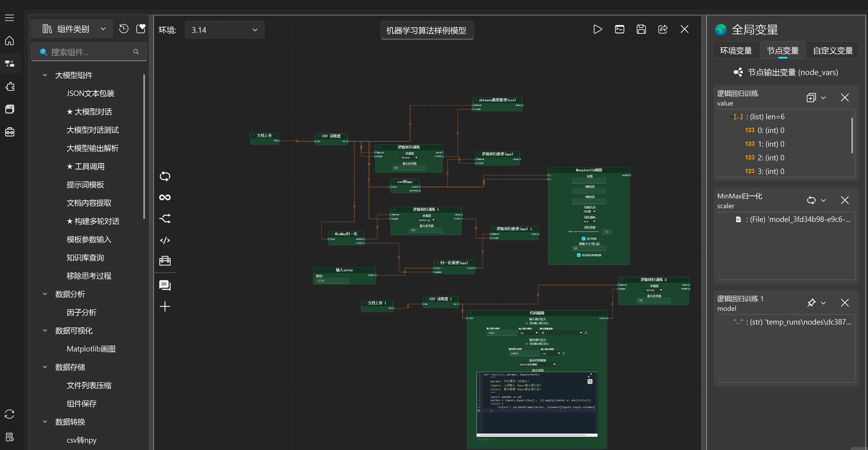The image size is (868, 450).
Task: Collapse the 大模型组件 tree group
Action: [45, 75]
